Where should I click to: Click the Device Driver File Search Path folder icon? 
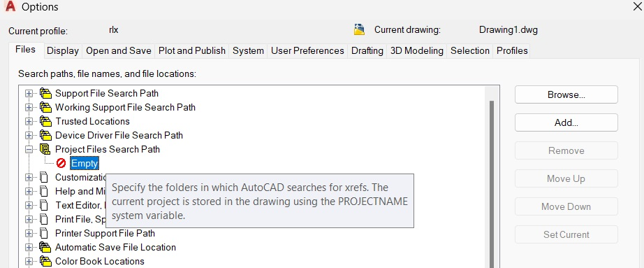[45, 136]
